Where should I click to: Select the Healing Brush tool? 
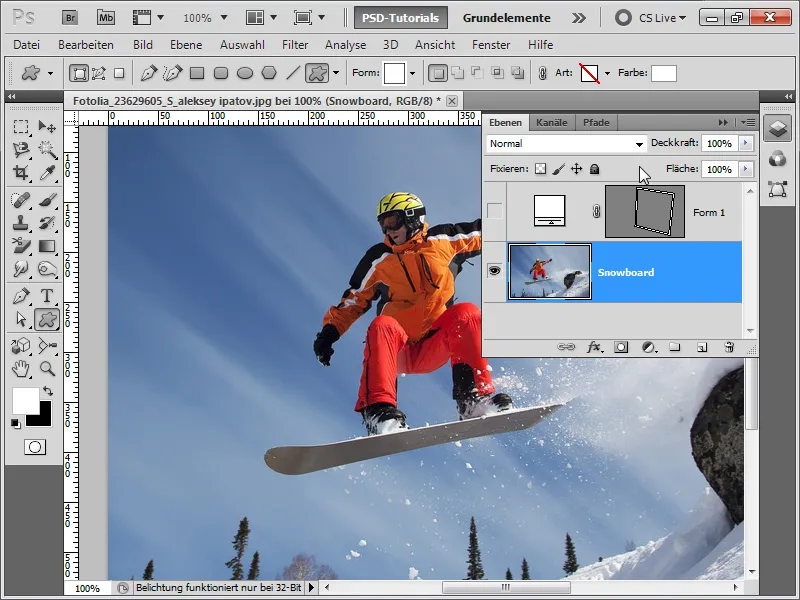(20, 199)
